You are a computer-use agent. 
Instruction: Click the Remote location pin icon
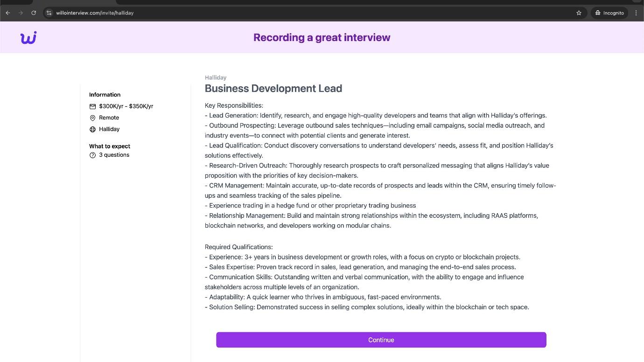tap(92, 118)
